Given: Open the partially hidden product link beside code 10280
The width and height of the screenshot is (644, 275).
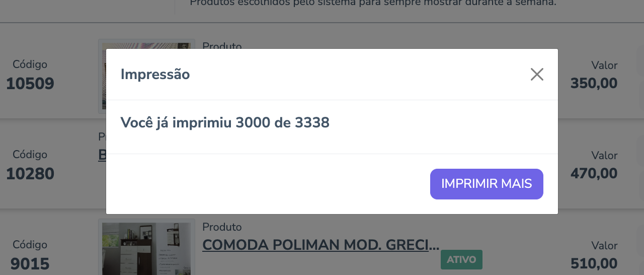Looking at the screenshot, I should click(x=102, y=155).
